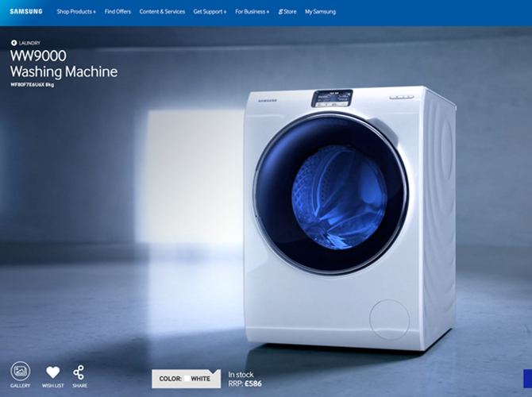Click the WW9000 Washing Machine title
The height and width of the screenshot is (397, 532).
(64, 64)
